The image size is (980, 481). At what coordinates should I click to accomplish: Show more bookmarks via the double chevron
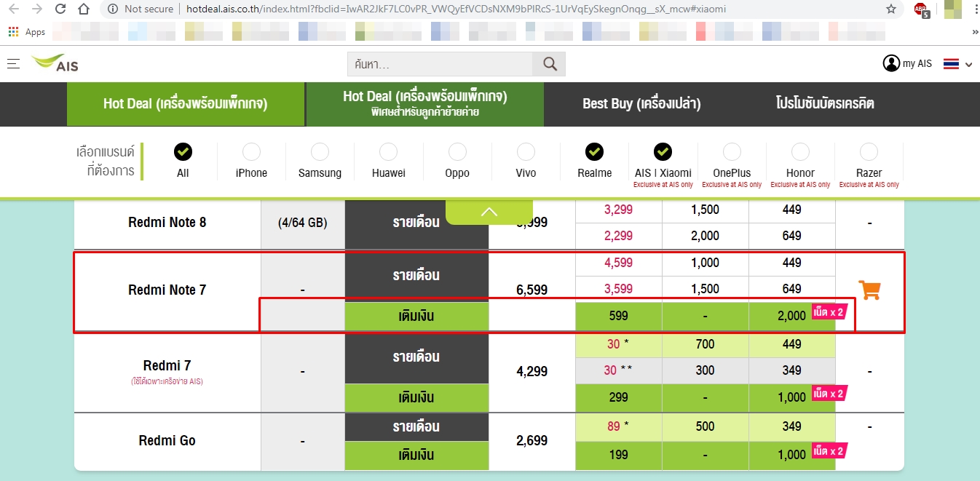pos(975,32)
